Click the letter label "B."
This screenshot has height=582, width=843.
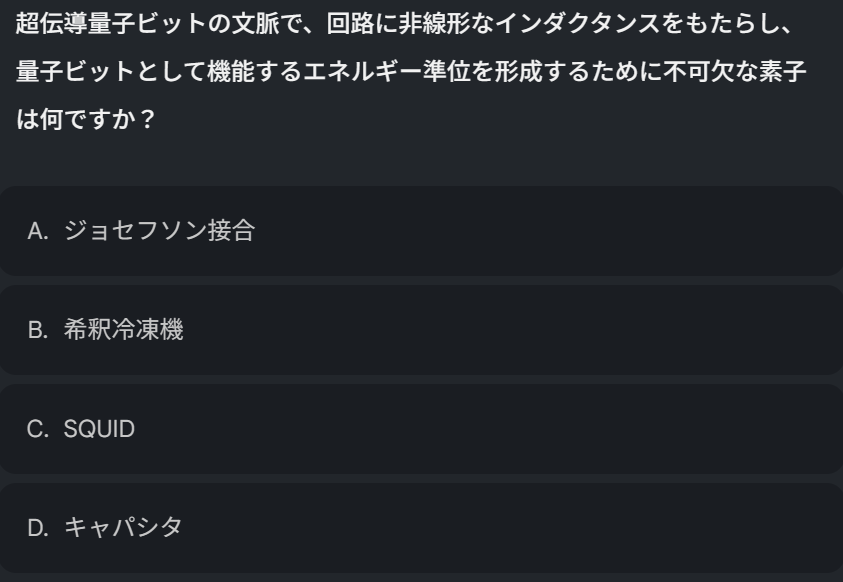[x=39, y=331]
